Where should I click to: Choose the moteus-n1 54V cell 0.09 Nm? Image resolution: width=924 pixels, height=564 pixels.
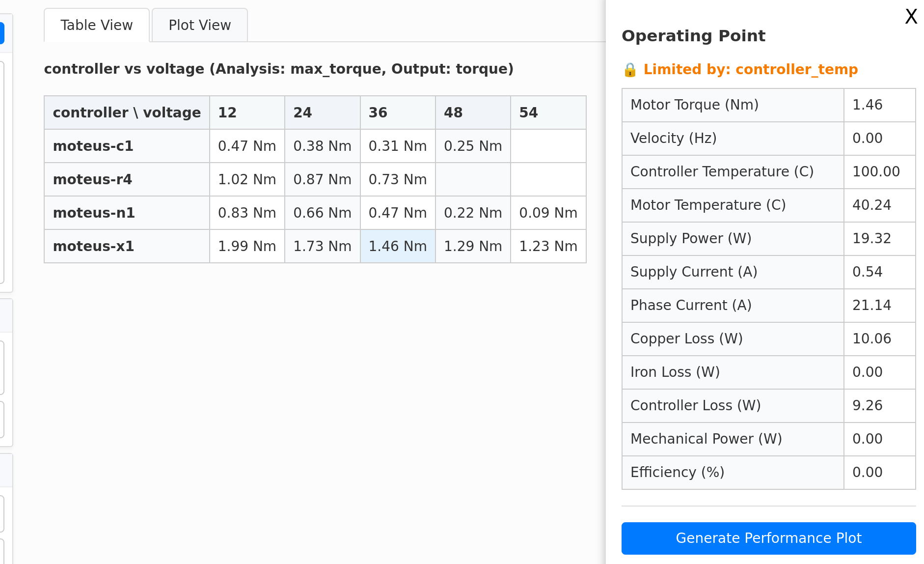(x=548, y=213)
